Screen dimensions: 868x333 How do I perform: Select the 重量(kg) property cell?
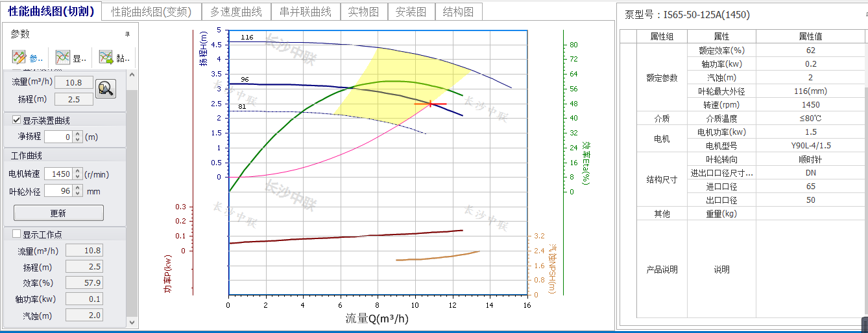[x=721, y=214]
